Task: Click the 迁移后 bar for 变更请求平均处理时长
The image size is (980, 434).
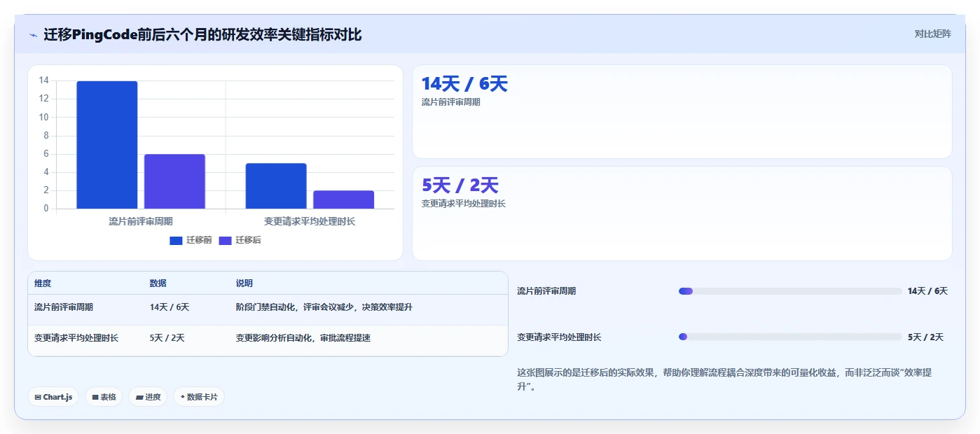Action: (x=343, y=199)
